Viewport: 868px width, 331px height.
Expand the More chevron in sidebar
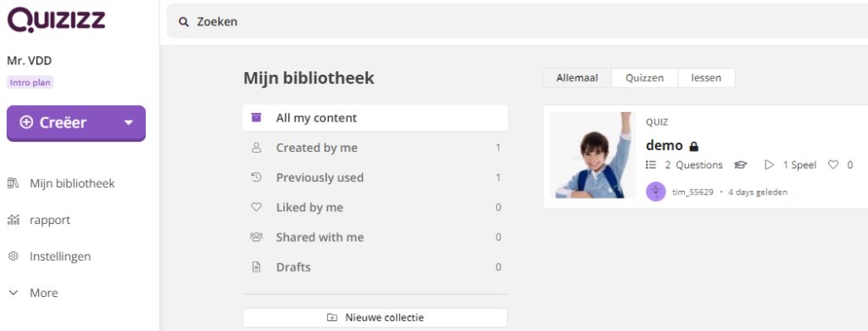(x=14, y=293)
